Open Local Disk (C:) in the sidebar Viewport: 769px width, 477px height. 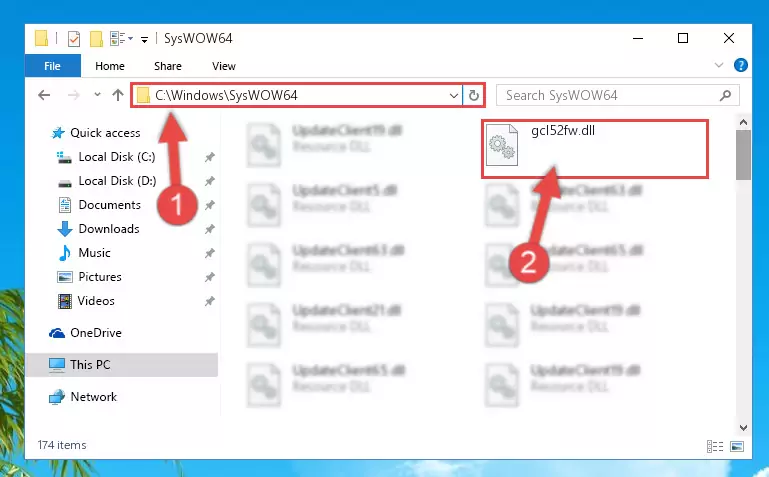point(117,157)
